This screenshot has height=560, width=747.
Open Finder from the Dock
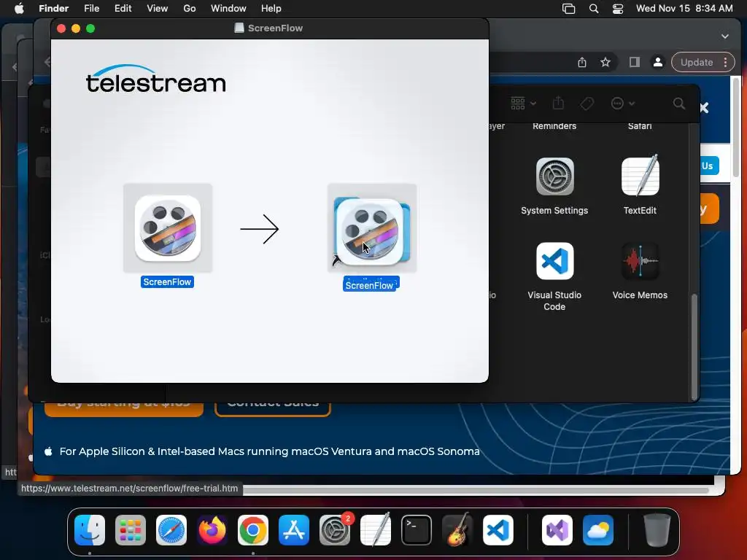pos(90,530)
